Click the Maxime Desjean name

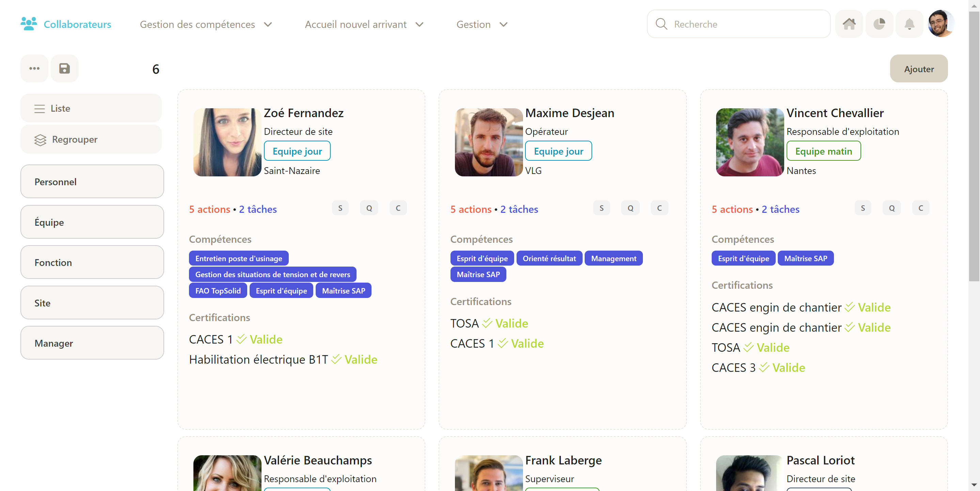(570, 113)
